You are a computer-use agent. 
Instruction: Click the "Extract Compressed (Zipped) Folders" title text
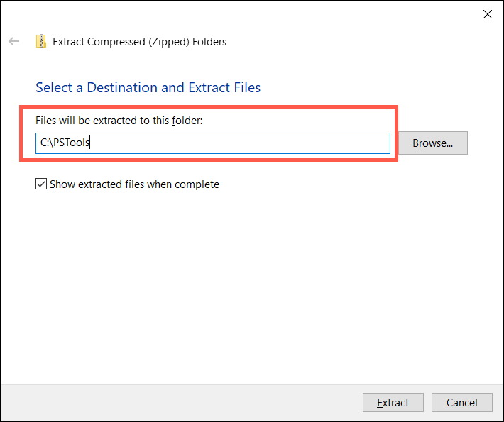[x=140, y=42]
